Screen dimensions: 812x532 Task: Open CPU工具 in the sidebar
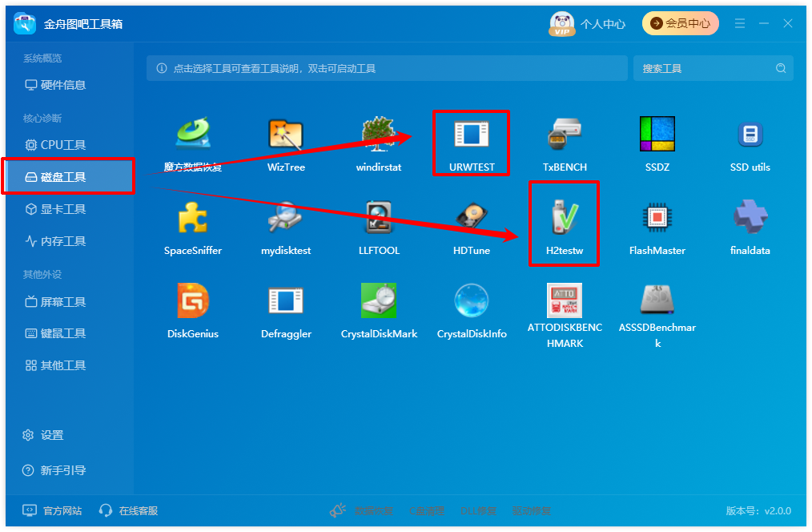[x=55, y=145]
